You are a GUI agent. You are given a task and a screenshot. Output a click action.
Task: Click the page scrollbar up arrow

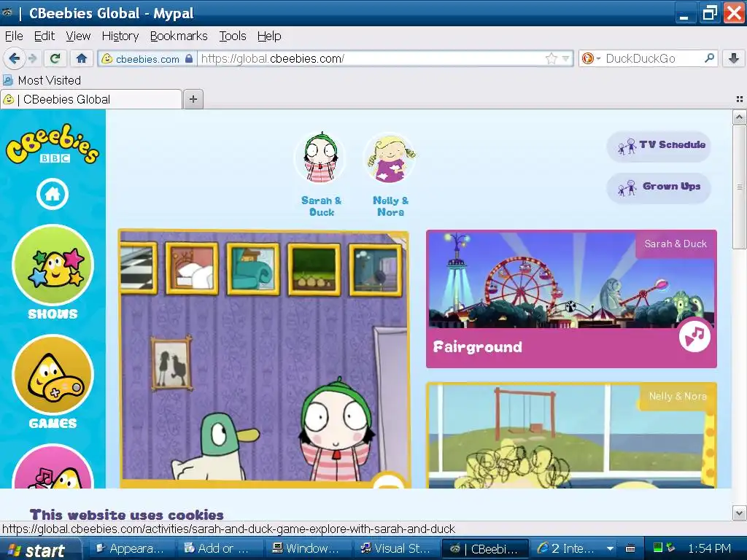pos(739,117)
